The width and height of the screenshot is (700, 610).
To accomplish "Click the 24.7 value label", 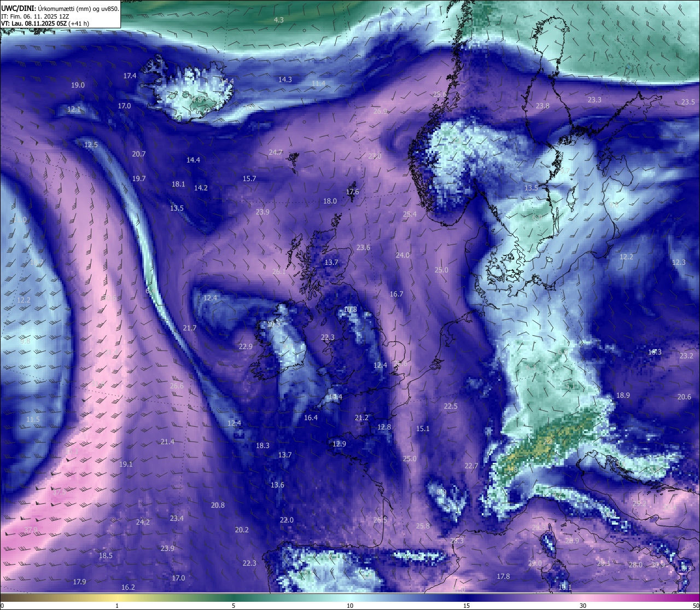I will pos(276,153).
